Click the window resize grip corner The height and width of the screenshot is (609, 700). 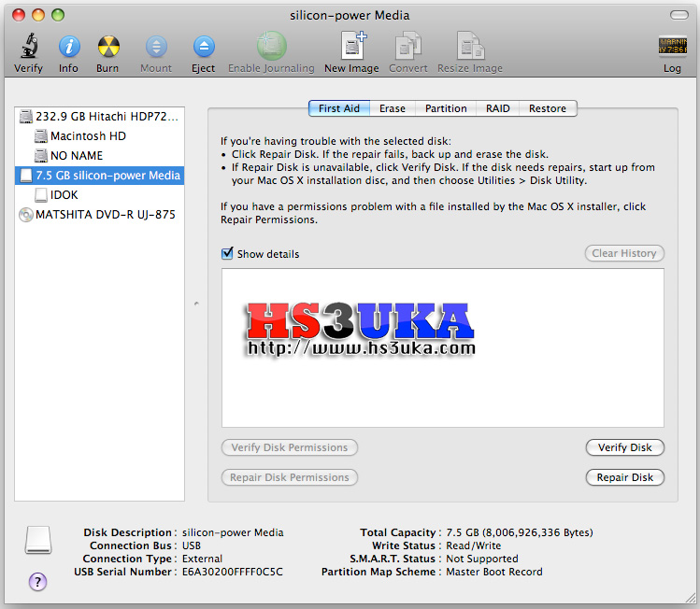tap(690, 598)
